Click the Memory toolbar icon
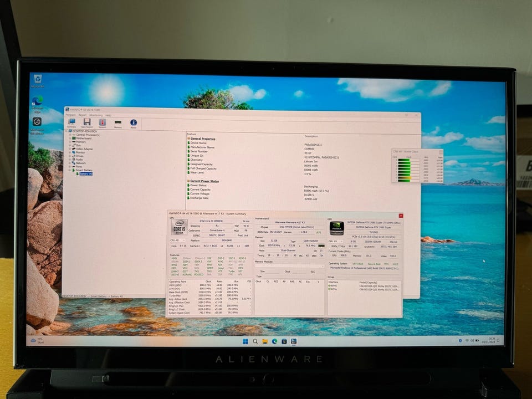This screenshot has width=532, height=399. point(117,124)
